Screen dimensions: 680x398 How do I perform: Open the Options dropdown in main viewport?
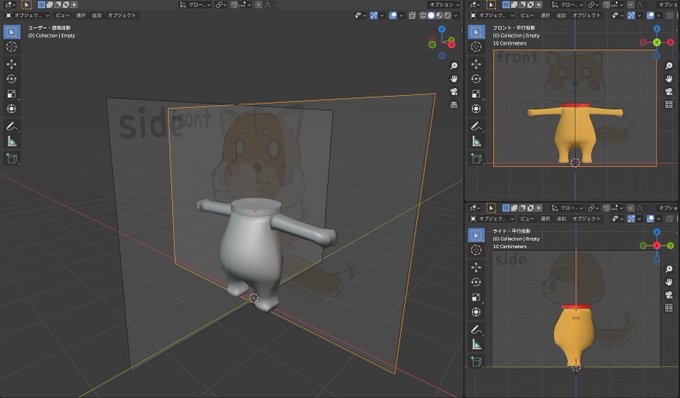pos(444,5)
